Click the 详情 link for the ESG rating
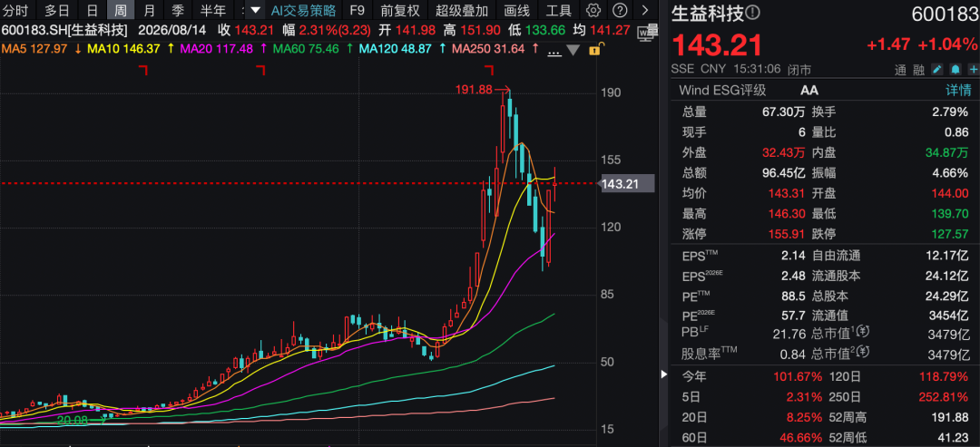The height and width of the screenshot is (447, 980). click(x=958, y=91)
